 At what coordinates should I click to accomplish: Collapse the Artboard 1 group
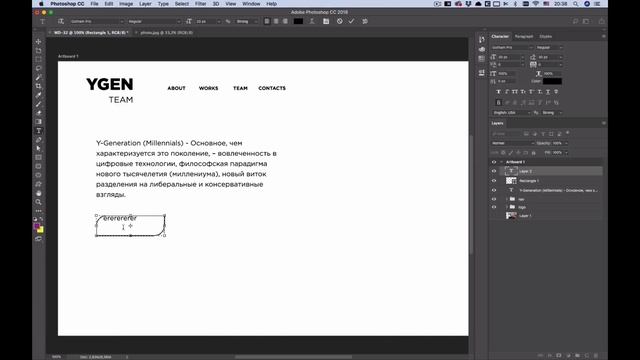coord(502,162)
